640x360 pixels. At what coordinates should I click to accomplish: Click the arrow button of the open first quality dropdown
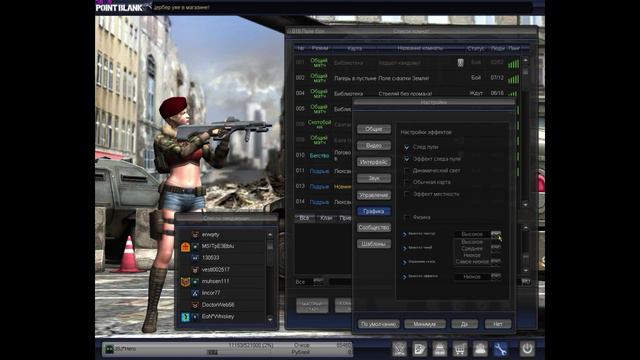496,234
